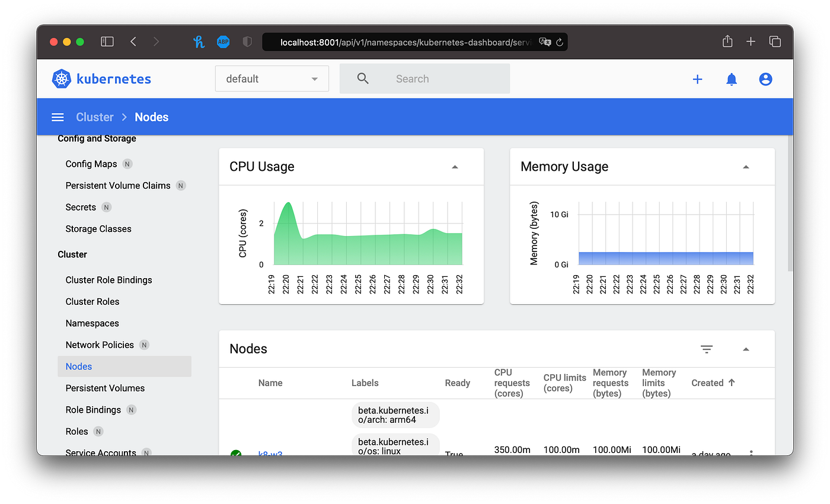This screenshot has height=504, width=830.
Task: Collapse the CPU Usage chart
Action: pos(455,167)
